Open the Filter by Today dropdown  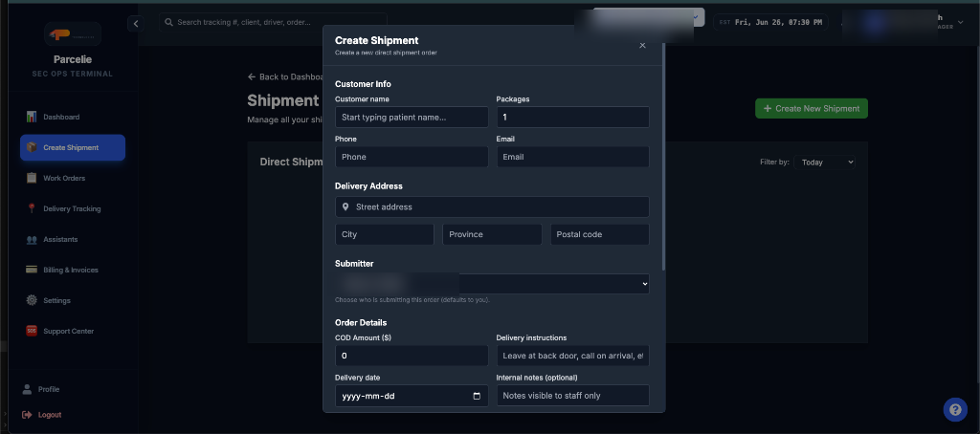tap(824, 163)
